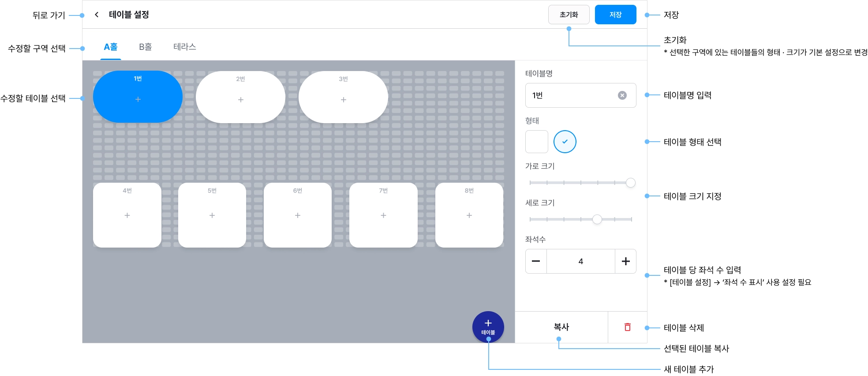The image size is (868, 376).
Task: Click the plus icon inside 1번 table
Action: [138, 99]
